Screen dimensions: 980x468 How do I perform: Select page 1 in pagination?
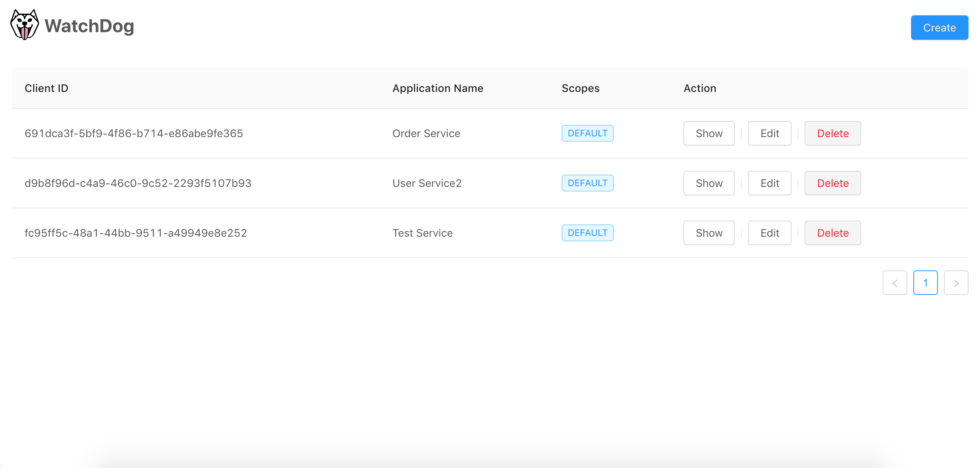pyautogui.click(x=925, y=283)
